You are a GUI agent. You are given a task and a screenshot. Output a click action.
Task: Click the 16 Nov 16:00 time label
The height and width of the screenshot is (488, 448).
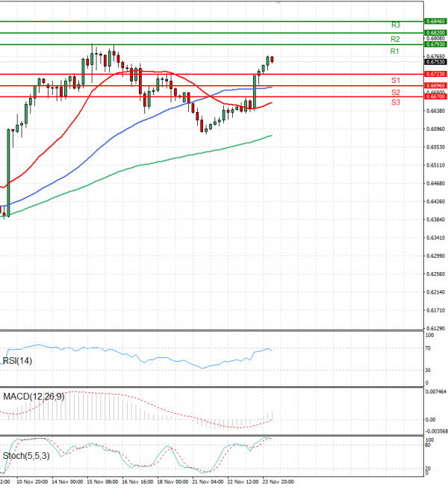click(137, 482)
